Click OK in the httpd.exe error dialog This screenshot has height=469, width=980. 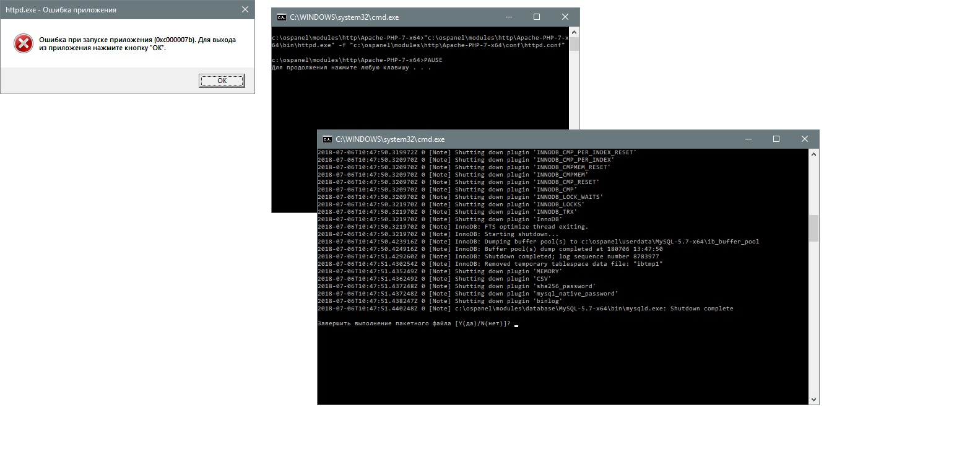pos(222,81)
